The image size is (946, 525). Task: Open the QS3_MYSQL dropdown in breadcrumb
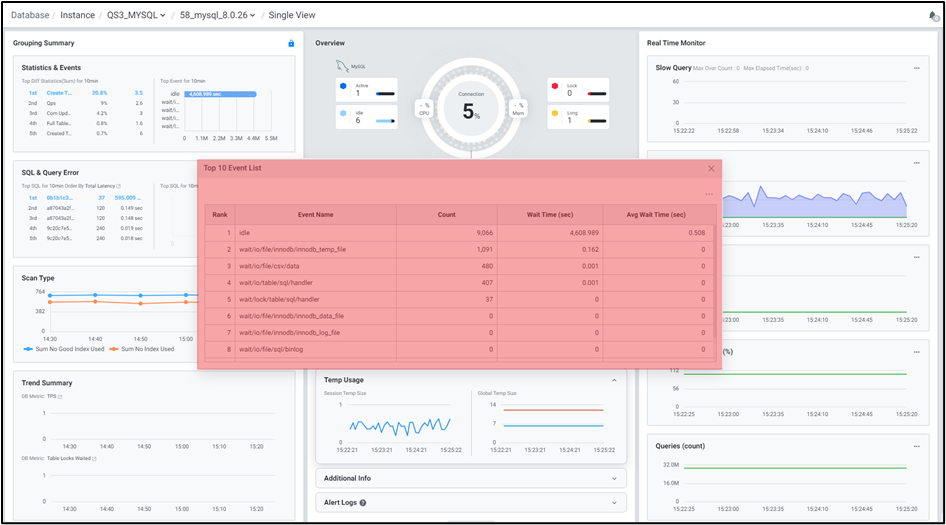(x=137, y=16)
